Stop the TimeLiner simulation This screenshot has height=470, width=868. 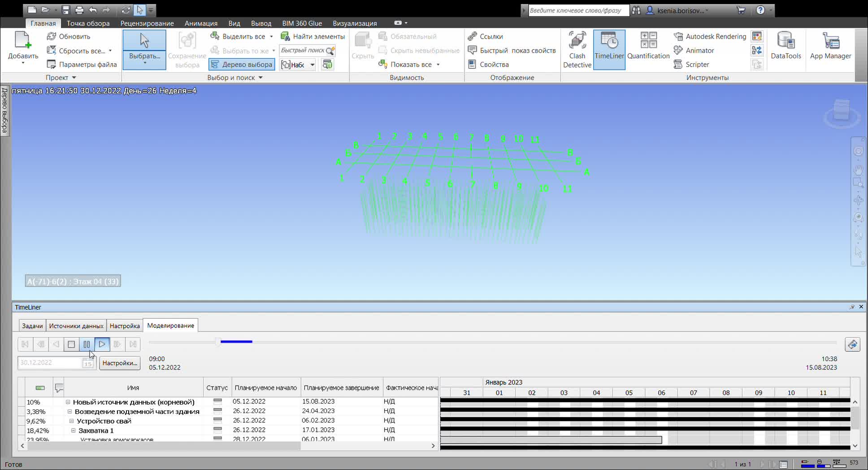(x=71, y=344)
